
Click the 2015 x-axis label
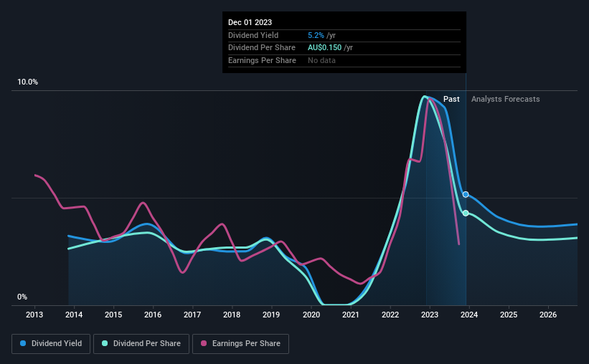point(113,315)
